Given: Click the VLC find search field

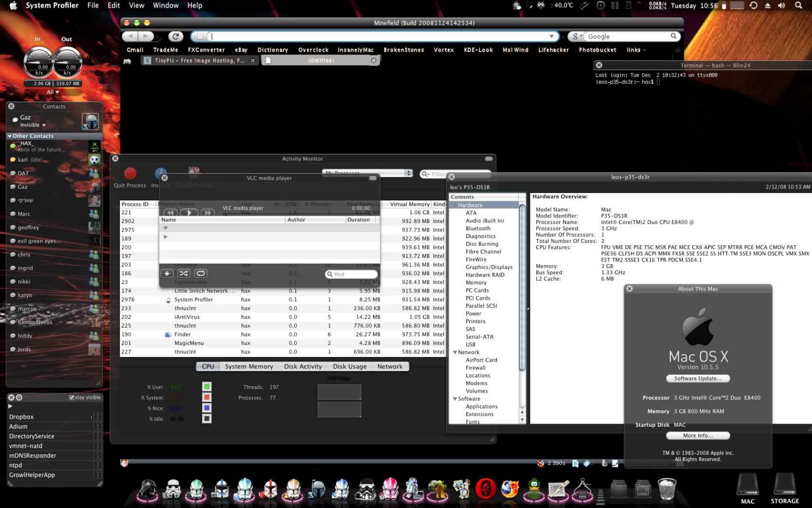Looking at the screenshot, I should click(351, 274).
